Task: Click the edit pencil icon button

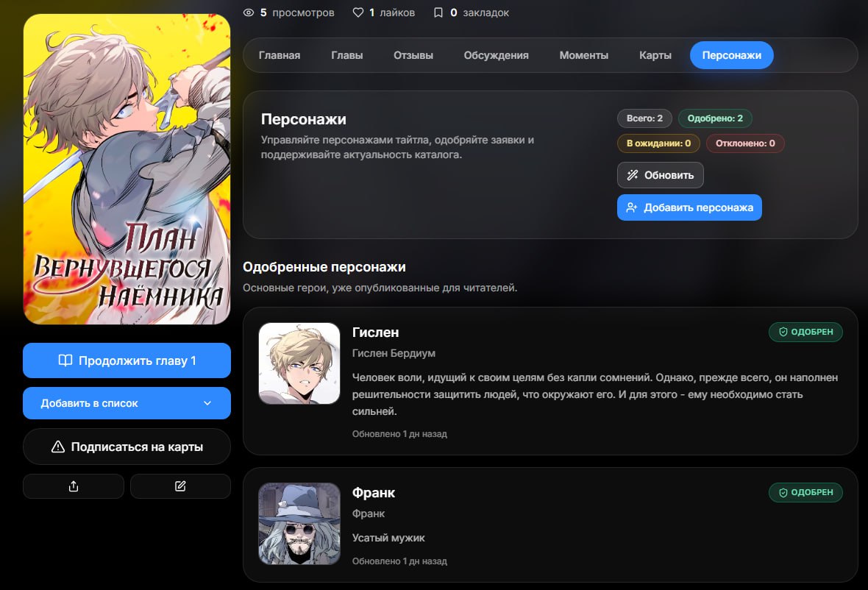Action: (180, 486)
